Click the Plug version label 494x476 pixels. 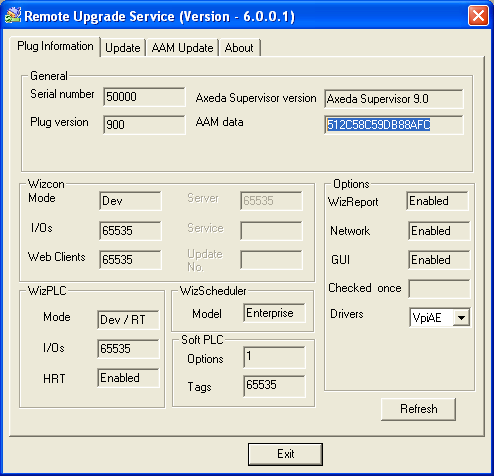[59, 122]
